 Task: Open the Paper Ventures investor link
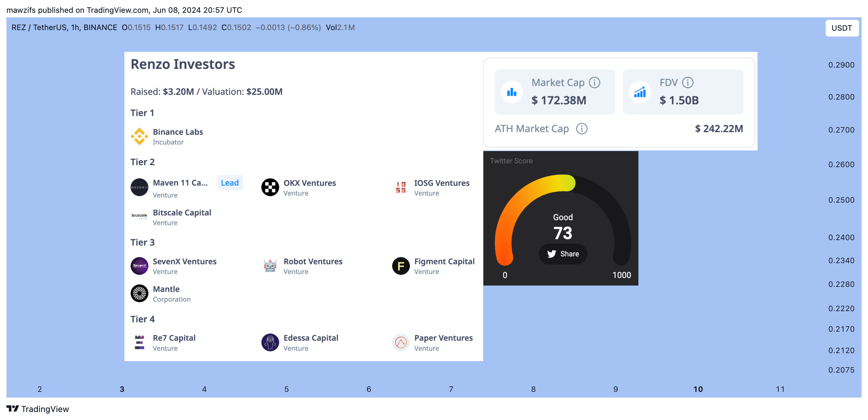pos(443,338)
